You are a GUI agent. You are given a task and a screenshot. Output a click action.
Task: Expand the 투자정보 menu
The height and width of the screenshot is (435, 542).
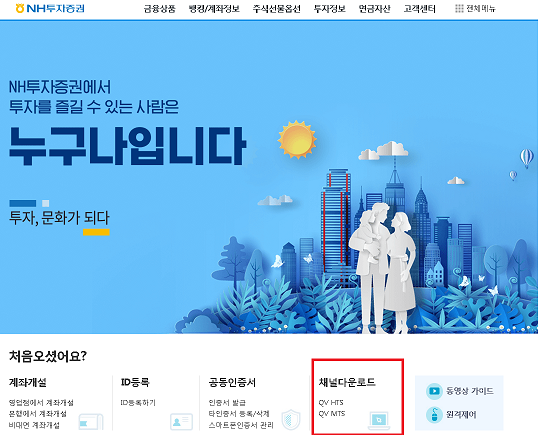click(x=329, y=9)
